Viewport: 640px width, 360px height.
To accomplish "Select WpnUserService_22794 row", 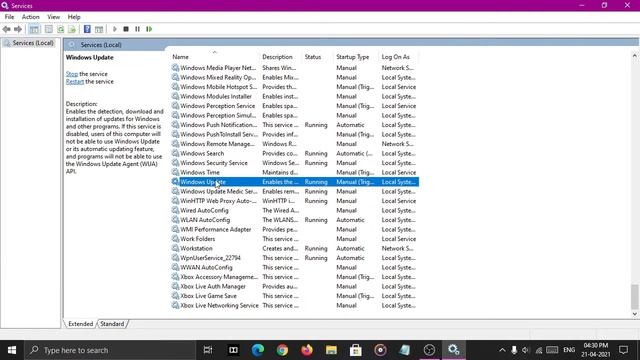I will pos(295,258).
